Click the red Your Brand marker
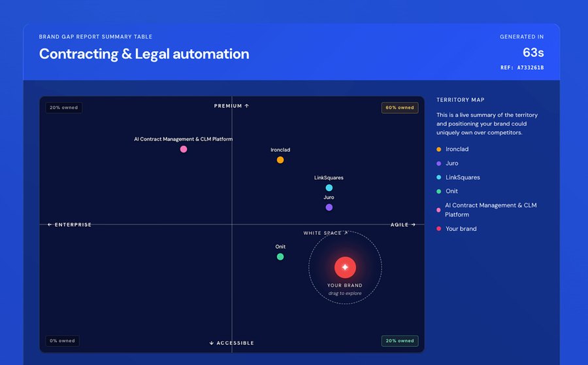Screen dimensions: 588x365 [345, 268]
